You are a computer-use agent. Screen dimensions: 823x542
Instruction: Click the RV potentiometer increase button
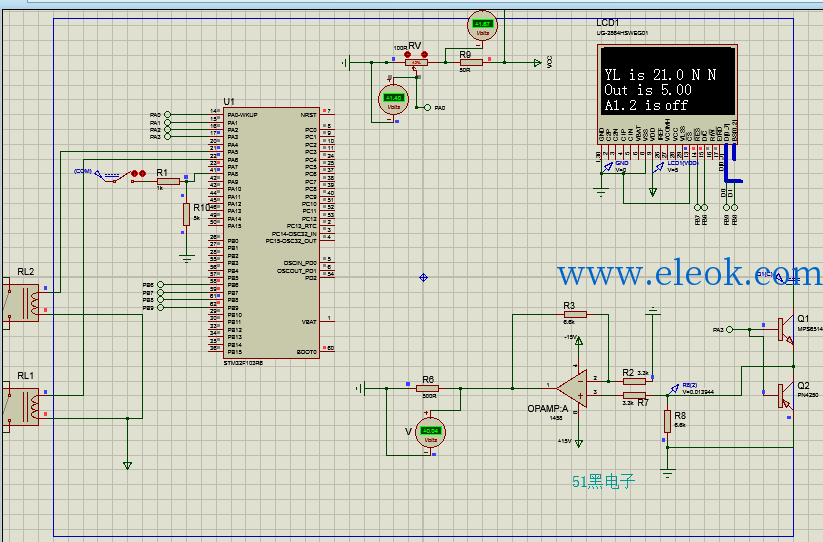tap(424, 55)
